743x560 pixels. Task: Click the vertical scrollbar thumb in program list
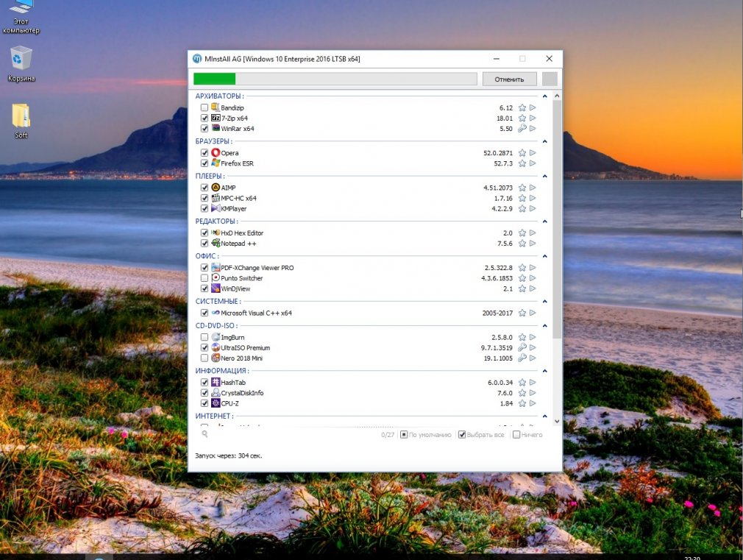(557, 219)
